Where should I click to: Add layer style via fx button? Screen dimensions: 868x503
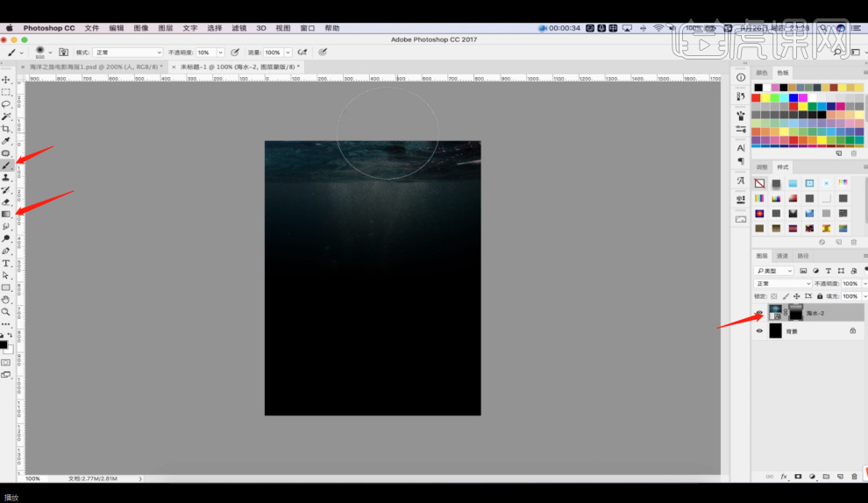pyautogui.click(x=784, y=476)
